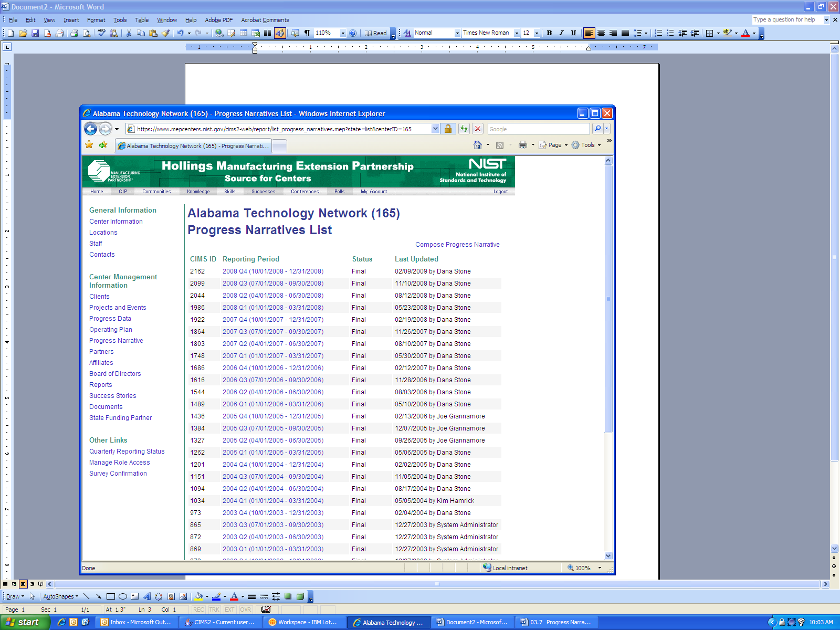Open the Center Information link
The image size is (840, 630).
coord(116,222)
